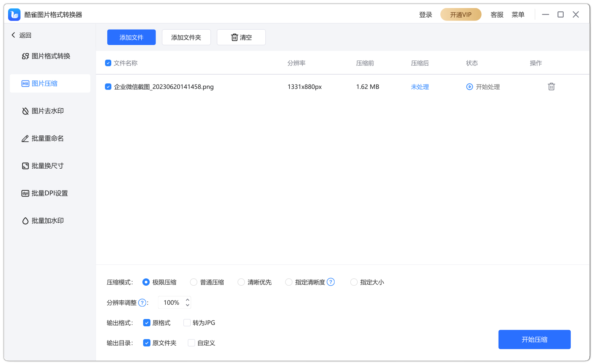
Task: Decrease resolution percentage with down arrow
Action: click(187, 305)
